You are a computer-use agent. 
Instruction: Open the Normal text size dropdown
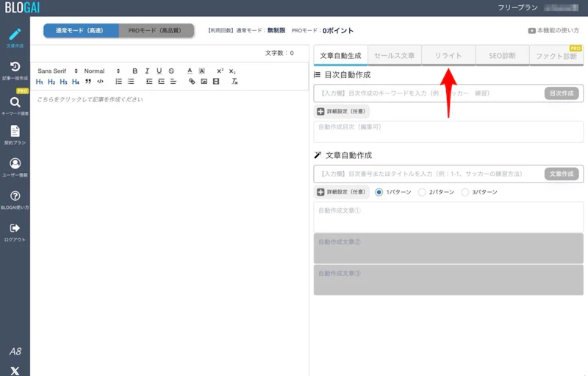coord(101,71)
